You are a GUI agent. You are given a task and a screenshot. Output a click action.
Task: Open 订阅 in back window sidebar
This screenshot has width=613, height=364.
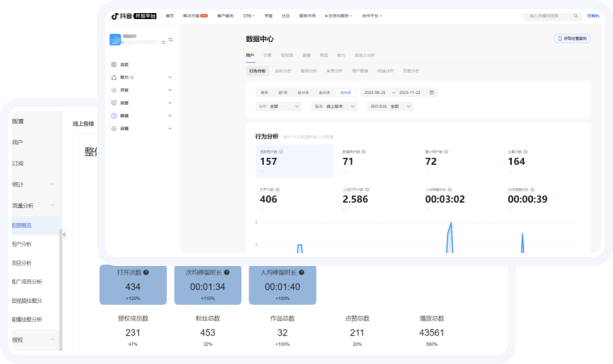(x=18, y=163)
